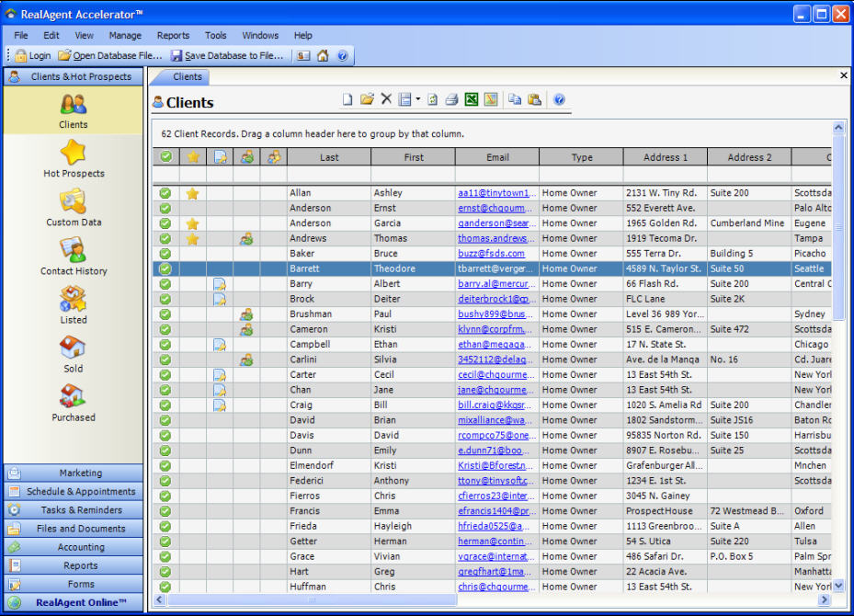Click the contact card icon in main toolbar
This screenshot has height=616, width=854.
coord(303,55)
